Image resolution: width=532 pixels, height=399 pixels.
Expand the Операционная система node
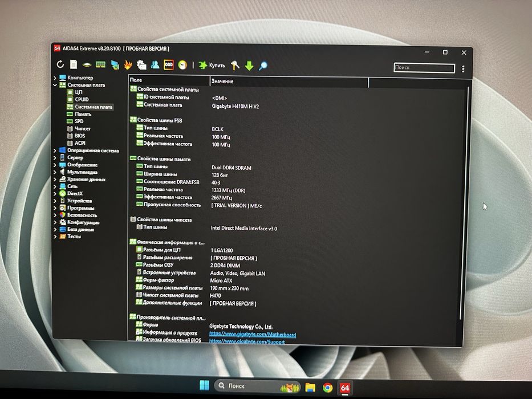55,150
